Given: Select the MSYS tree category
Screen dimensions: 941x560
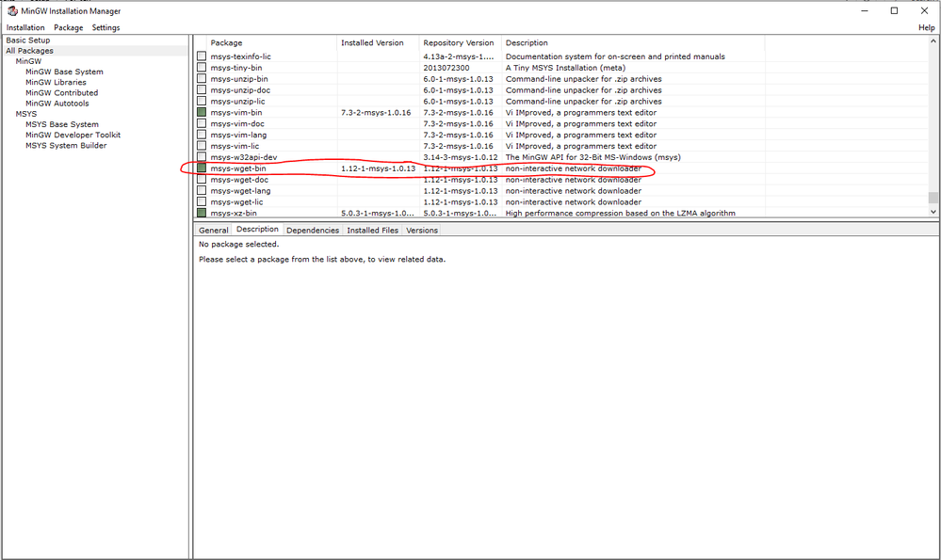Looking at the screenshot, I should [25, 114].
